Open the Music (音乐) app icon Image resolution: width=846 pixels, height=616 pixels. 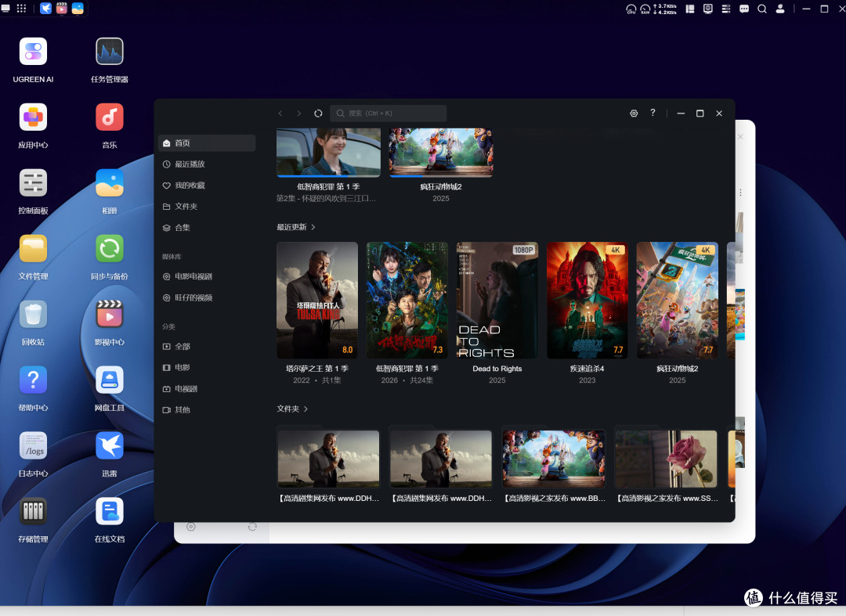pyautogui.click(x=110, y=117)
